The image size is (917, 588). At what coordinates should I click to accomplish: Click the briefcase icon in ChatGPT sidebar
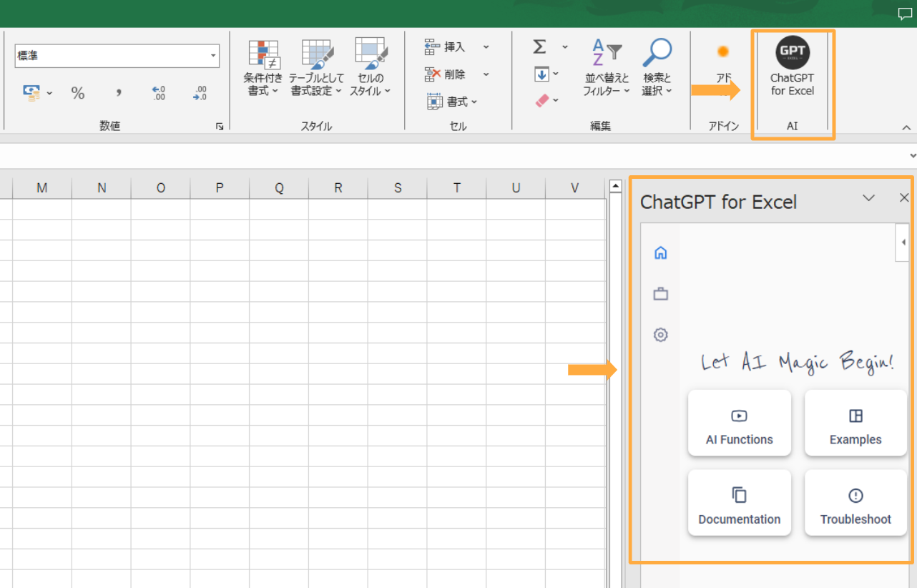(660, 293)
